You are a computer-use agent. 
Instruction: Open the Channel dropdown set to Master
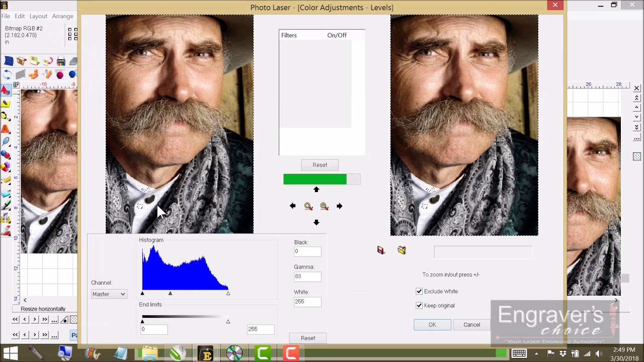click(109, 294)
